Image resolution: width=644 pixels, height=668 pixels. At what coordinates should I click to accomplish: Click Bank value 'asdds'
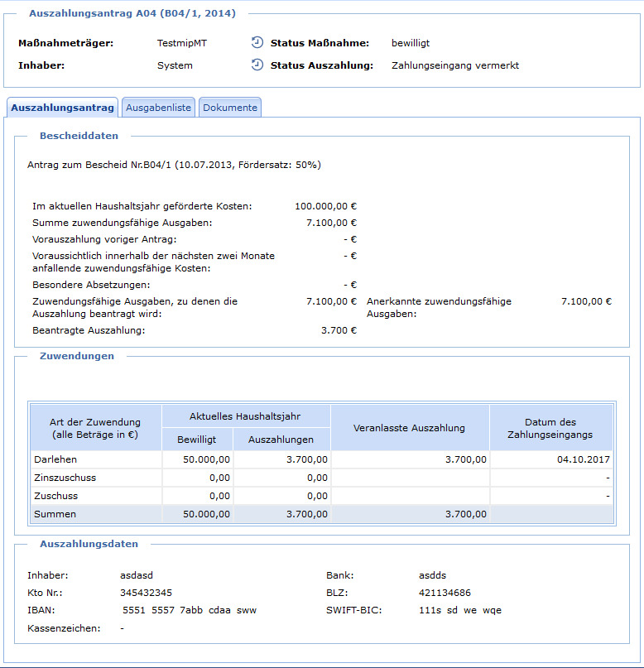[432, 575]
